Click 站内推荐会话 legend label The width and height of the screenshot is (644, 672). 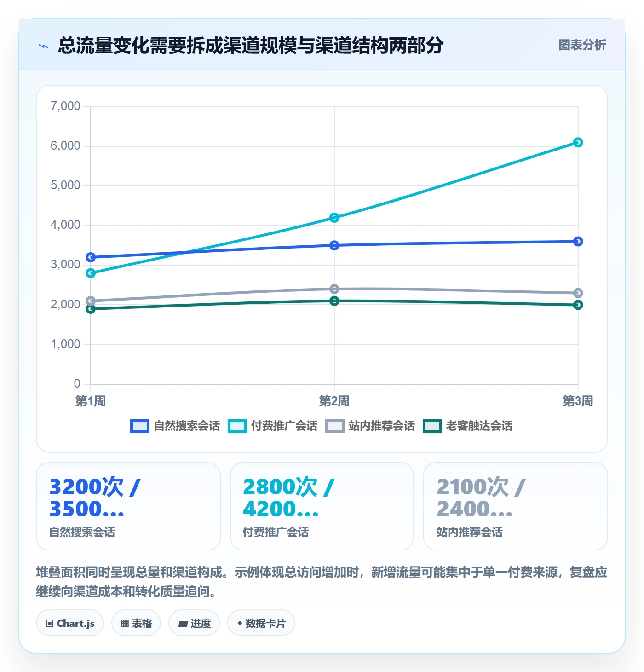[x=382, y=426]
